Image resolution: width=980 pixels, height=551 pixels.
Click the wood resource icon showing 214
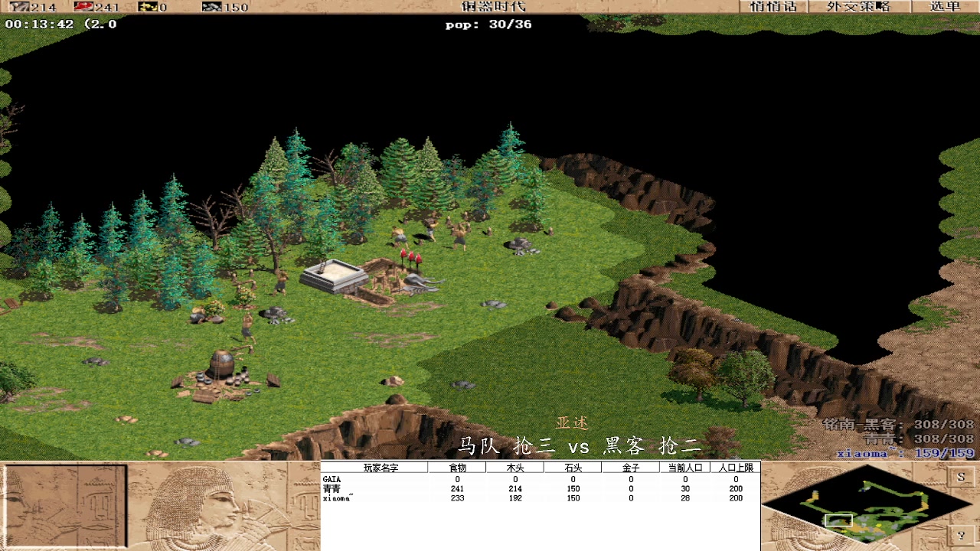tap(18, 7)
